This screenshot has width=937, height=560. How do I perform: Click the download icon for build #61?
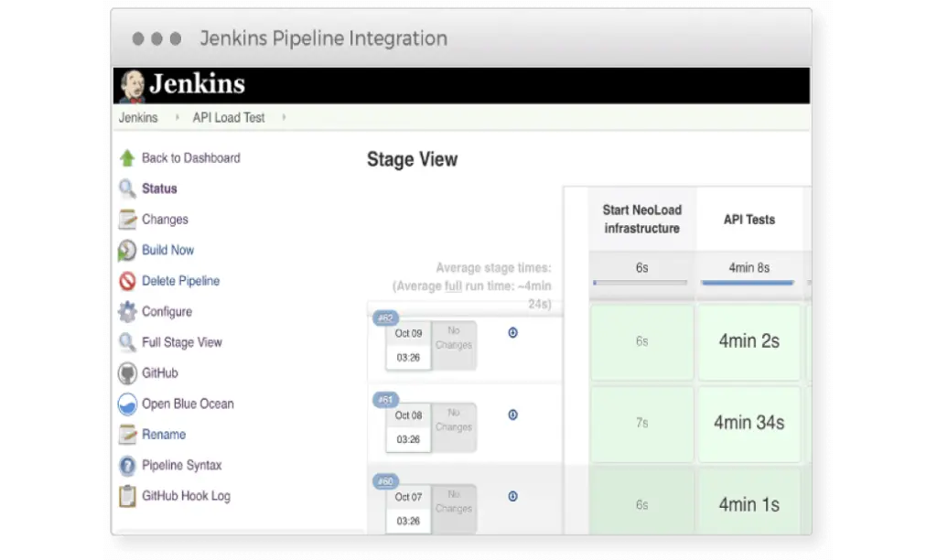point(512,415)
